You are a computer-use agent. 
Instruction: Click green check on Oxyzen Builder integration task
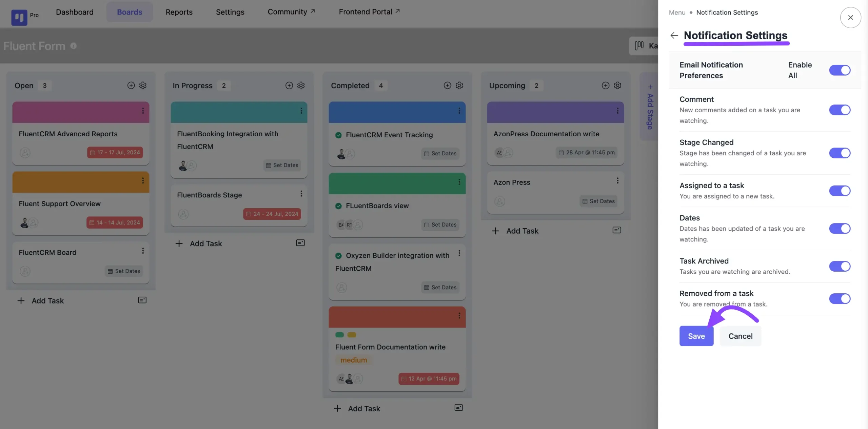point(338,256)
